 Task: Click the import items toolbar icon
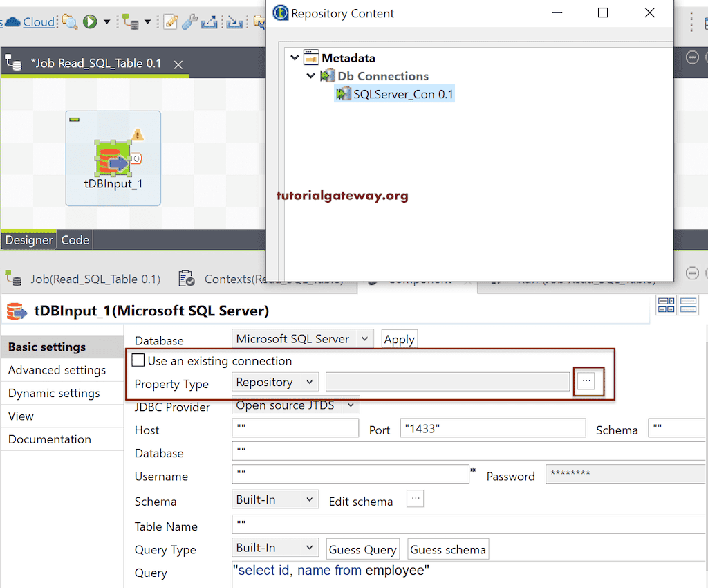pos(235,21)
